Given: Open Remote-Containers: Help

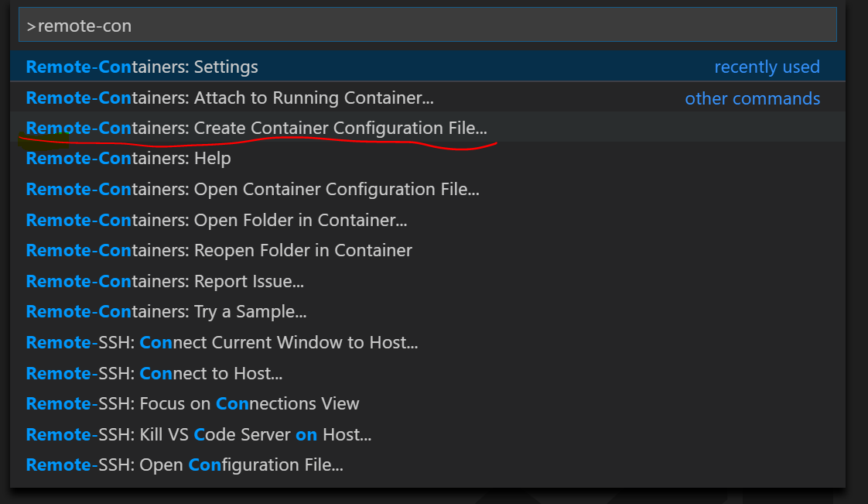Looking at the screenshot, I should click(128, 158).
